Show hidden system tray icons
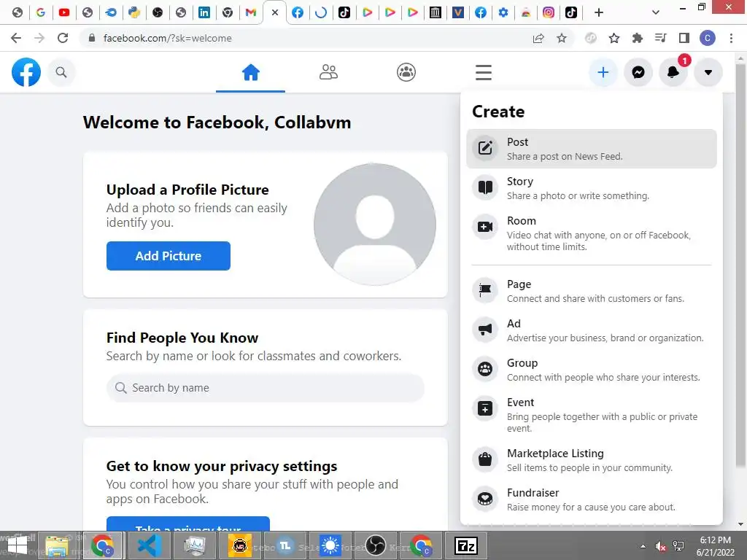 coord(643,546)
